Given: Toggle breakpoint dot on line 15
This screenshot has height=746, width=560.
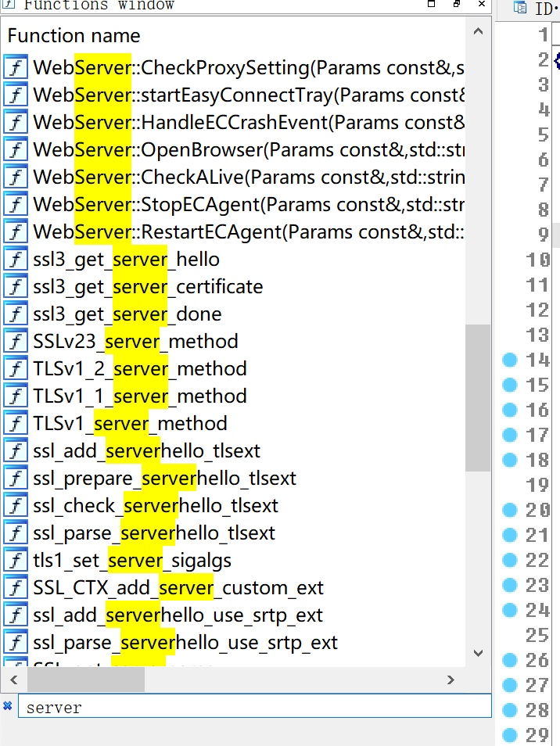Looking at the screenshot, I should point(510,385).
